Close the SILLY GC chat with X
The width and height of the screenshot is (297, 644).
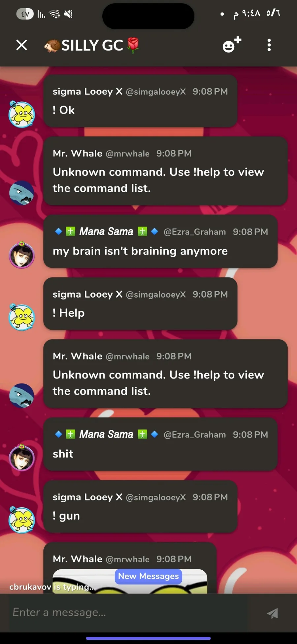22,45
